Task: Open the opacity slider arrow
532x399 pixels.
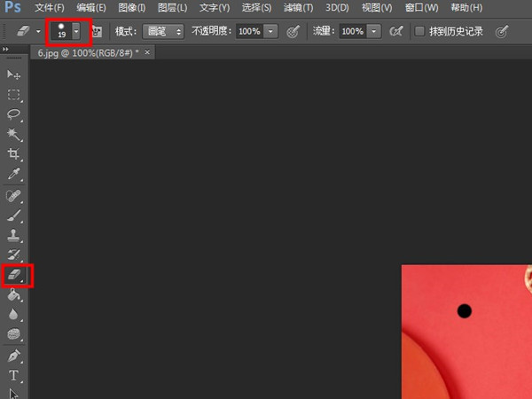Action: (x=270, y=32)
